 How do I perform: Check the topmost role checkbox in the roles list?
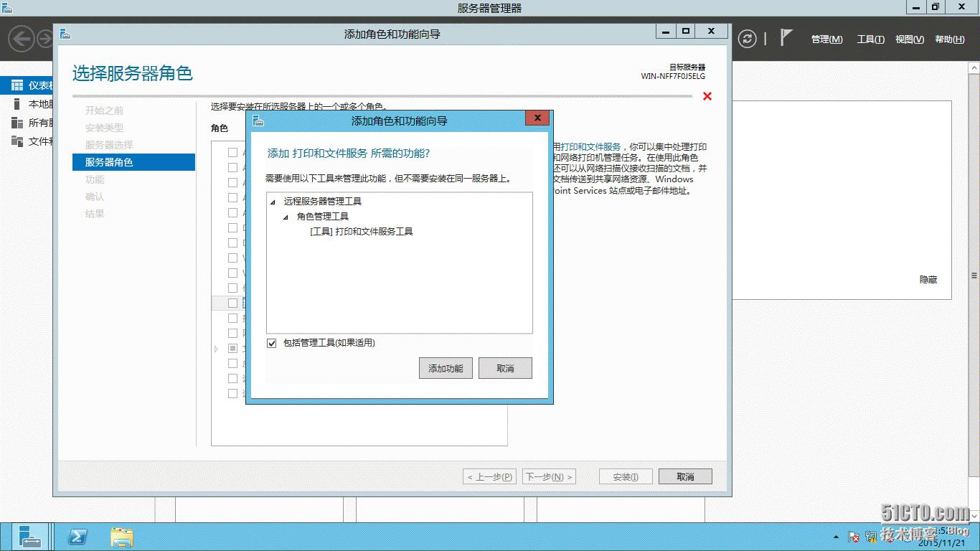(x=232, y=152)
